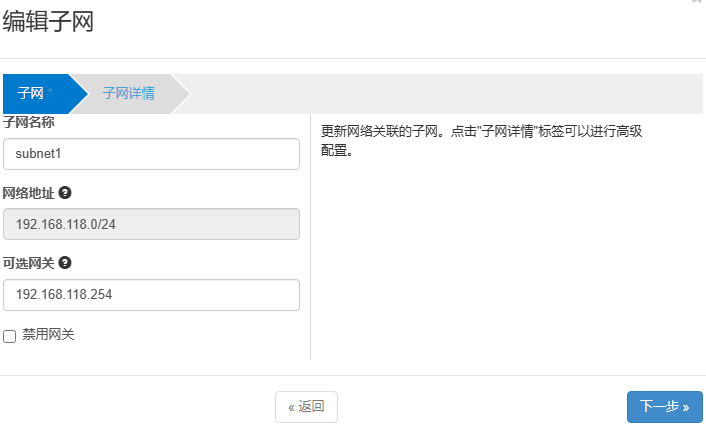706x430 pixels.
Task: Focus the 子网名称 field containing subnet1
Action: [152, 154]
